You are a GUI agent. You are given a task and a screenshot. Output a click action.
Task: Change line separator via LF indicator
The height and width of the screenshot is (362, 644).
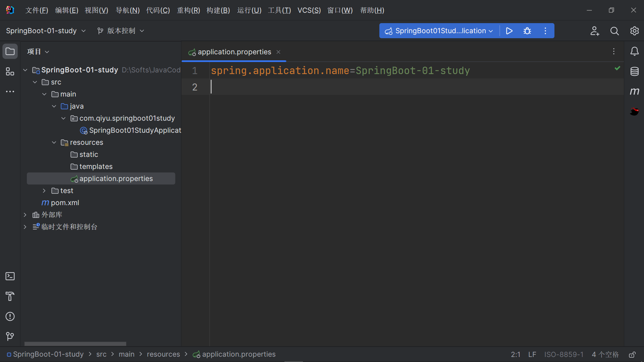532,354
